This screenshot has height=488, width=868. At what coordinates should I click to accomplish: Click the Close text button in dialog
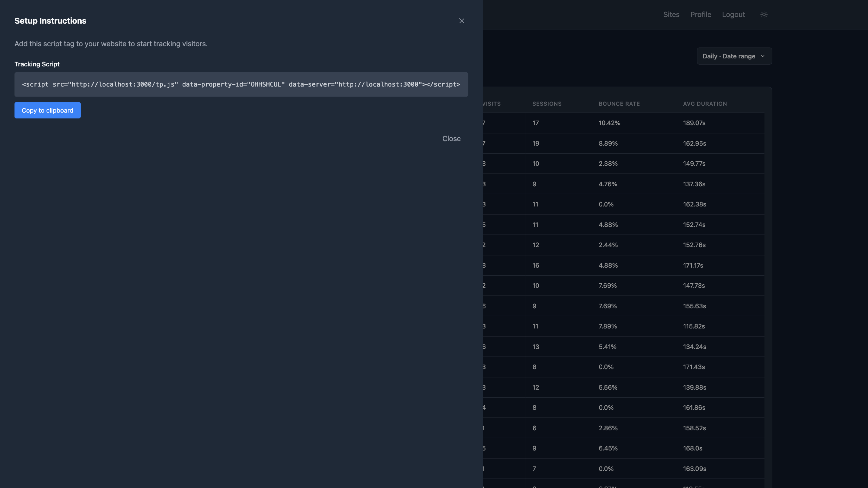[x=451, y=139]
